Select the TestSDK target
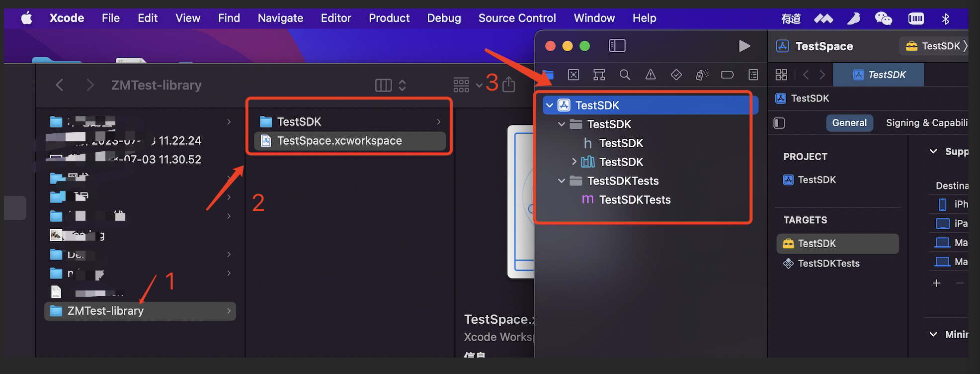 (x=837, y=244)
